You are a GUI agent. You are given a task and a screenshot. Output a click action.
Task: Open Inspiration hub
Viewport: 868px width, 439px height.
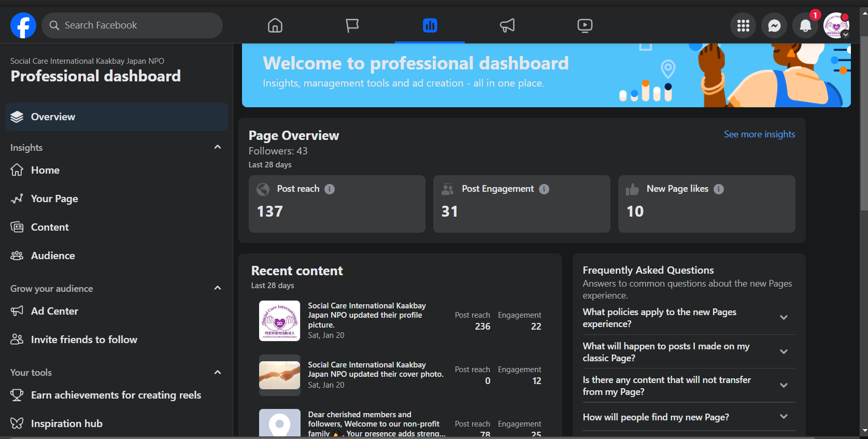[117, 423]
